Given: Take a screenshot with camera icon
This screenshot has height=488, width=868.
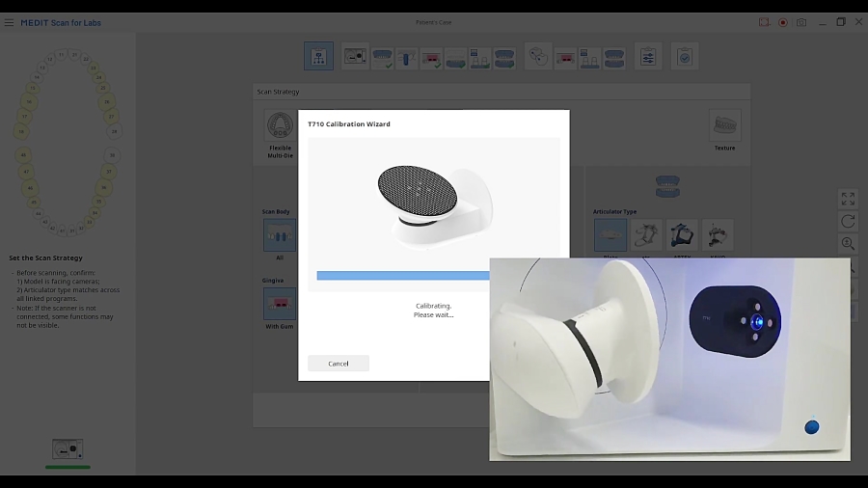Looking at the screenshot, I should (x=801, y=22).
